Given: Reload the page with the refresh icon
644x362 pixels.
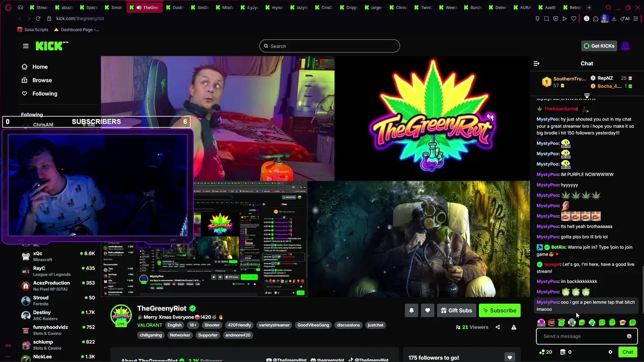Looking at the screenshot, I should pos(38,19).
